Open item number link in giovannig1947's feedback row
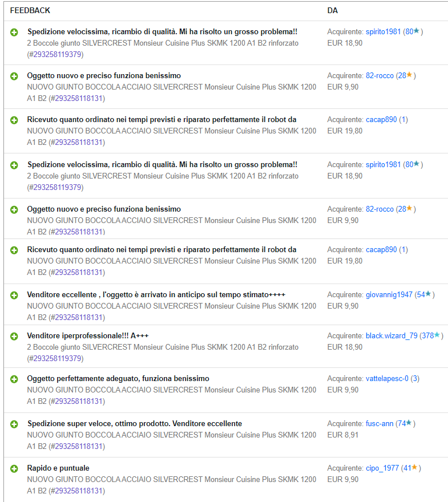Screen dimensions: 448x502 [79, 317]
